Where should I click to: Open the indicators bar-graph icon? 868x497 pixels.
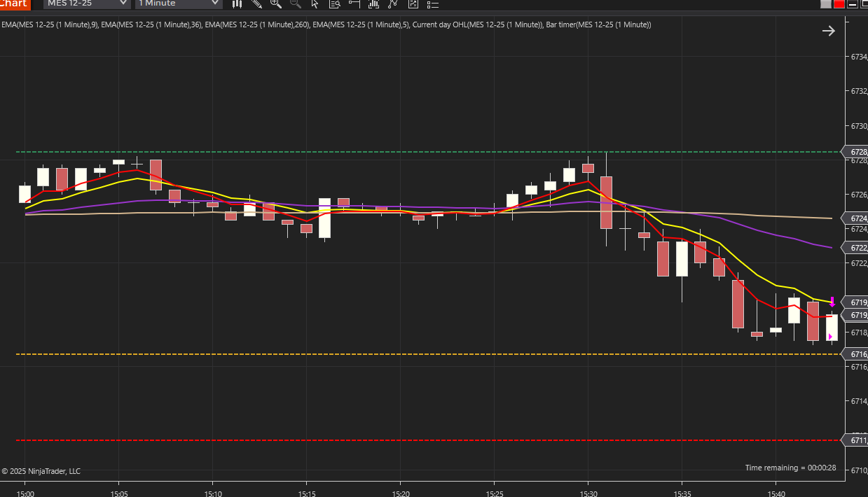pyautogui.click(x=374, y=3)
